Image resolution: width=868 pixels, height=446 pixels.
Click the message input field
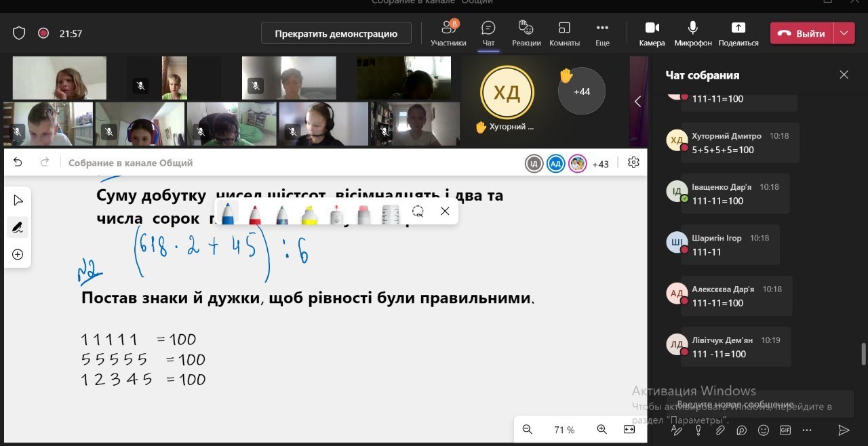pos(761,405)
